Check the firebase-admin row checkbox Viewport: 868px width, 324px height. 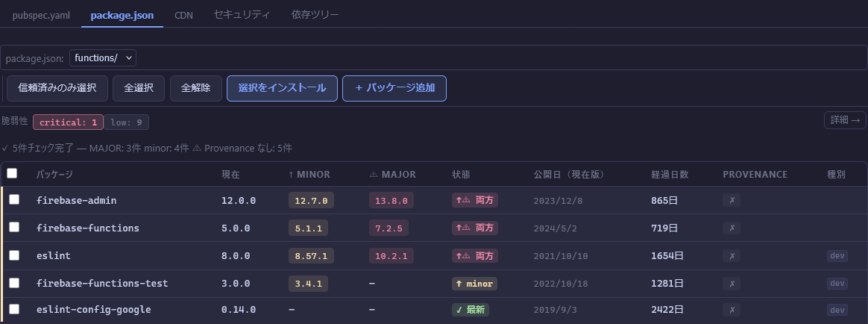coord(14,200)
